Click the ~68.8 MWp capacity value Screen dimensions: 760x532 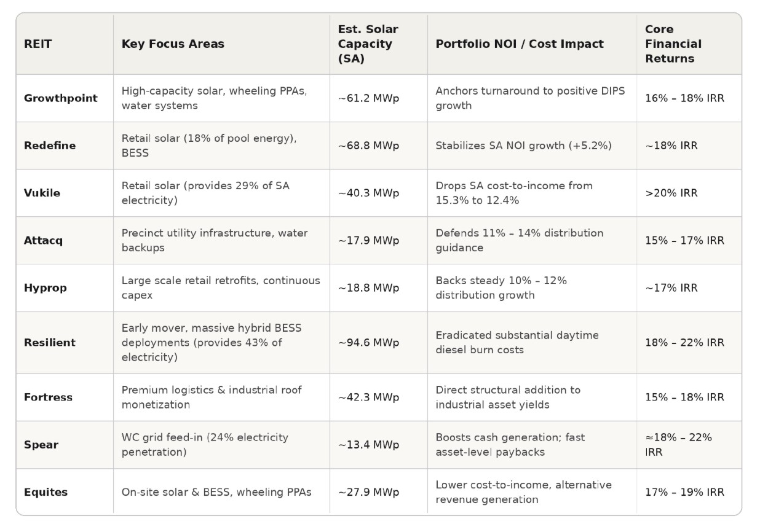[x=368, y=146]
